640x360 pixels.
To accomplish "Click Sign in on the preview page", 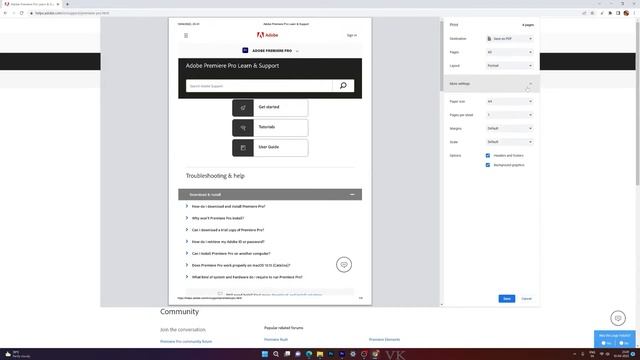I will coord(352,36).
